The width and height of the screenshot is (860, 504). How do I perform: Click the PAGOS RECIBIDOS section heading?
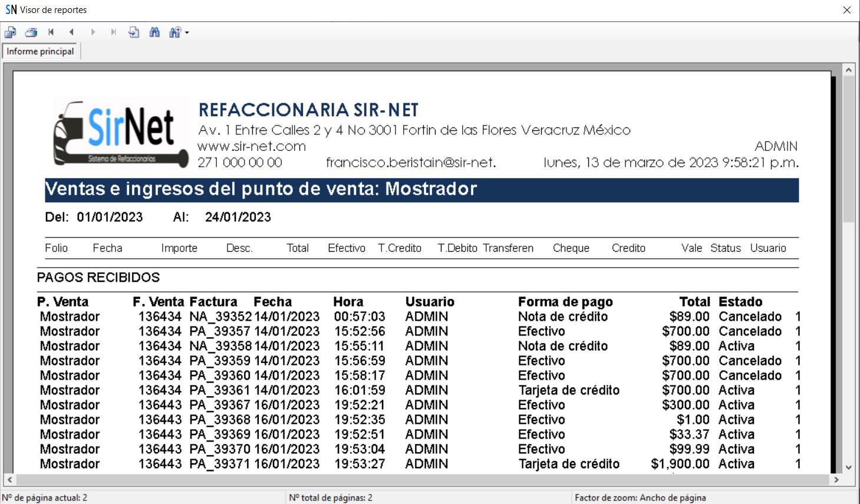[x=98, y=278]
